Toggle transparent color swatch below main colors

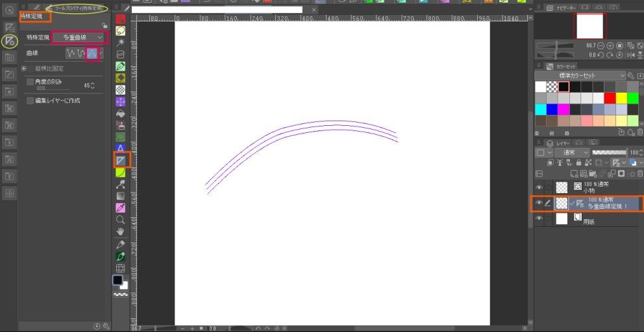(120, 294)
